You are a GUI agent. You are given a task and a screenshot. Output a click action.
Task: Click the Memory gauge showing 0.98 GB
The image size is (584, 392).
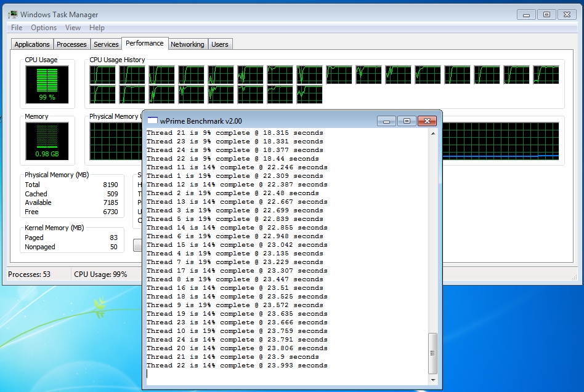[x=47, y=141]
